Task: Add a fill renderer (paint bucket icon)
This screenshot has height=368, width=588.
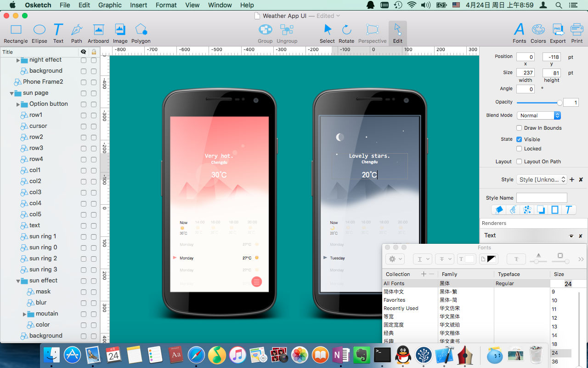Action: (x=499, y=210)
